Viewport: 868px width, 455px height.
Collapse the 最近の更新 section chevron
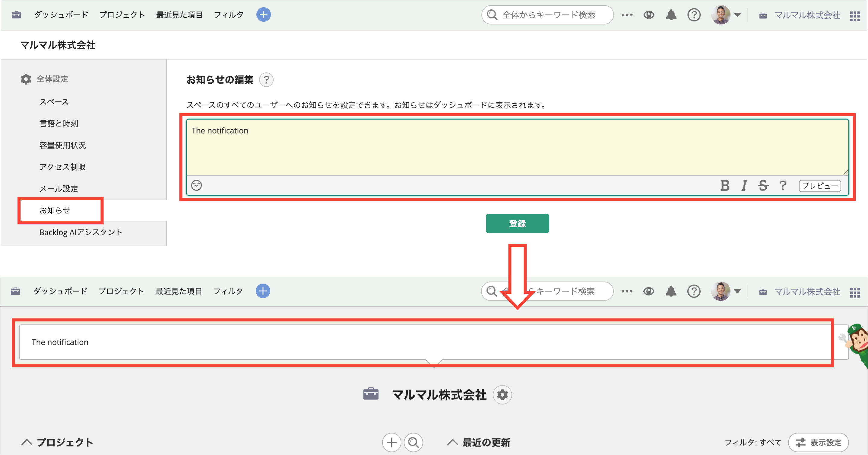452,442
